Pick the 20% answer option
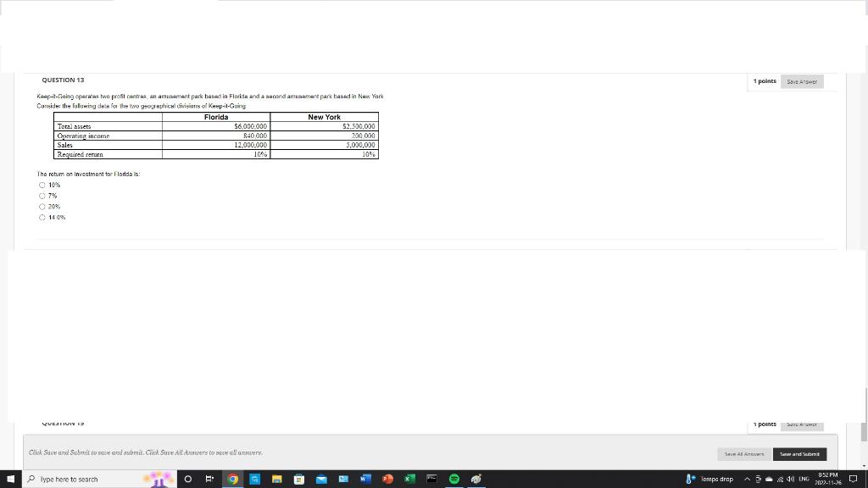The width and height of the screenshot is (868, 488). [x=42, y=206]
